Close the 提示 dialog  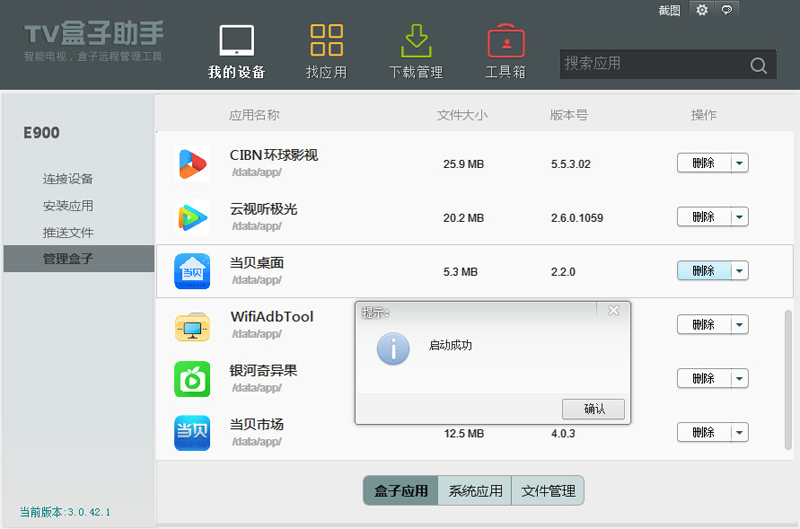click(x=614, y=310)
